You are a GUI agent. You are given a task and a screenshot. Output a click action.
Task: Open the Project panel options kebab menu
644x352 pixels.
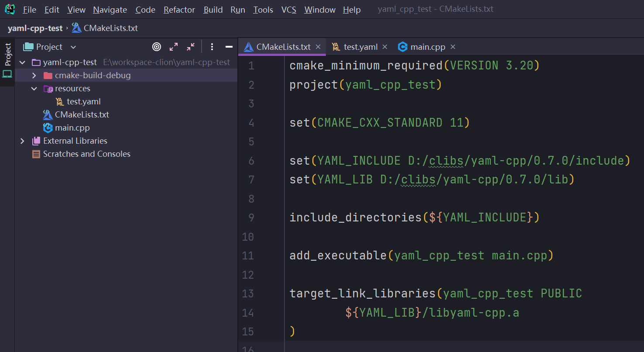click(x=212, y=47)
